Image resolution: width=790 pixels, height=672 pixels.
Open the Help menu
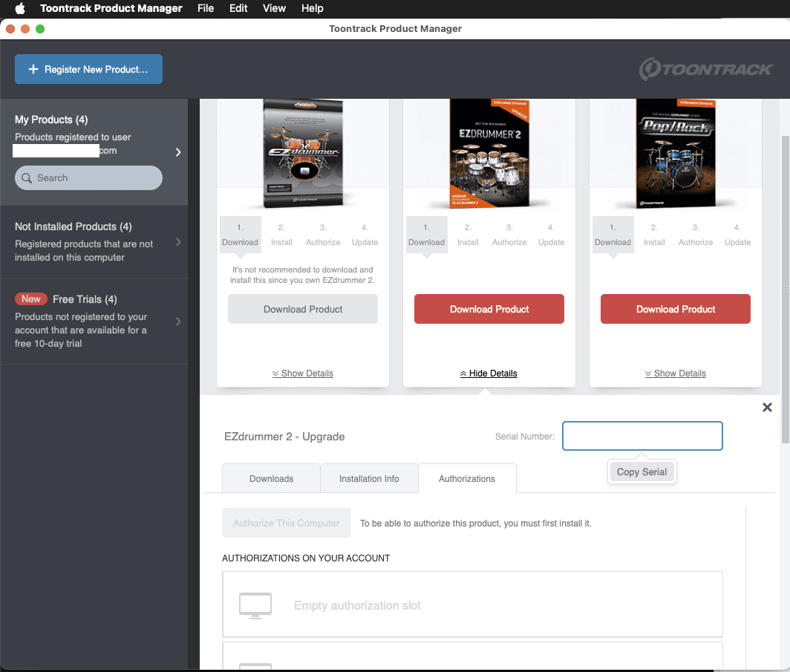pos(313,8)
